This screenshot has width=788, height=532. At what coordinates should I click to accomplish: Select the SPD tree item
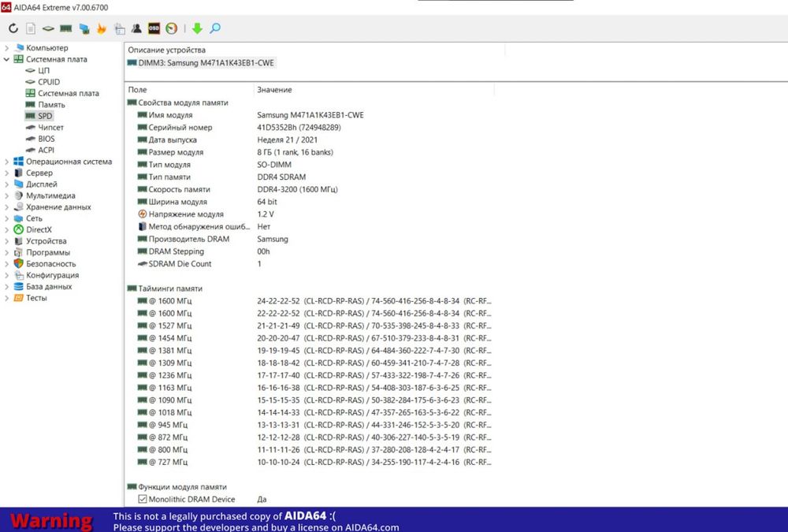[45, 116]
